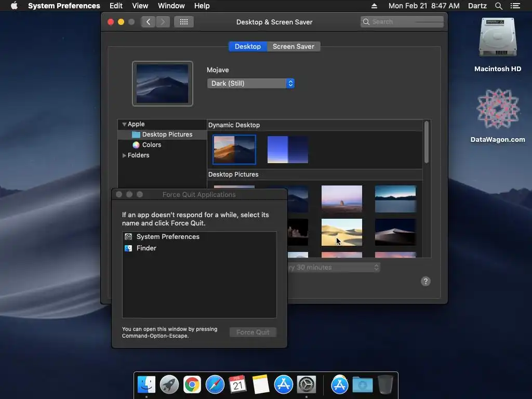Click Dartz user name in menu bar
The image size is (532, 399).
coord(477,6)
